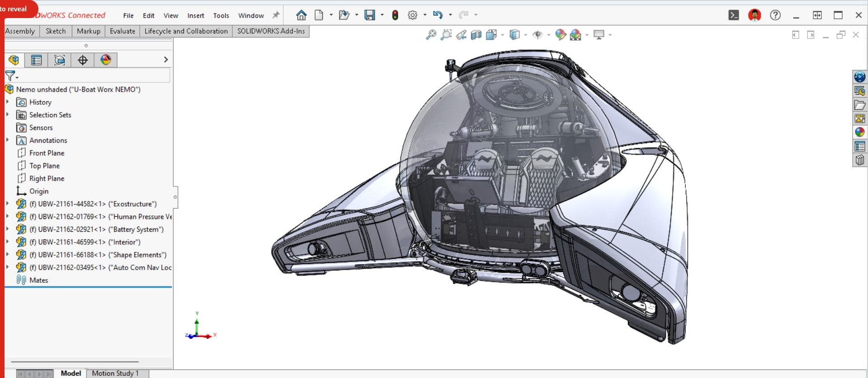Switch to the Sketch ribbon tab
868x378 pixels.
(56, 31)
